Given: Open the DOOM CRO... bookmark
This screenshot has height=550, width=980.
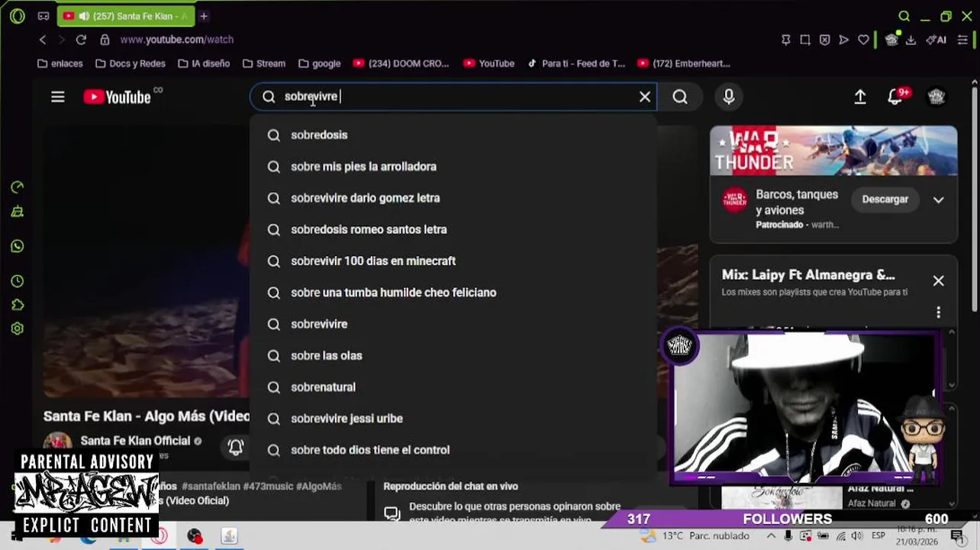Looking at the screenshot, I should (x=401, y=63).
